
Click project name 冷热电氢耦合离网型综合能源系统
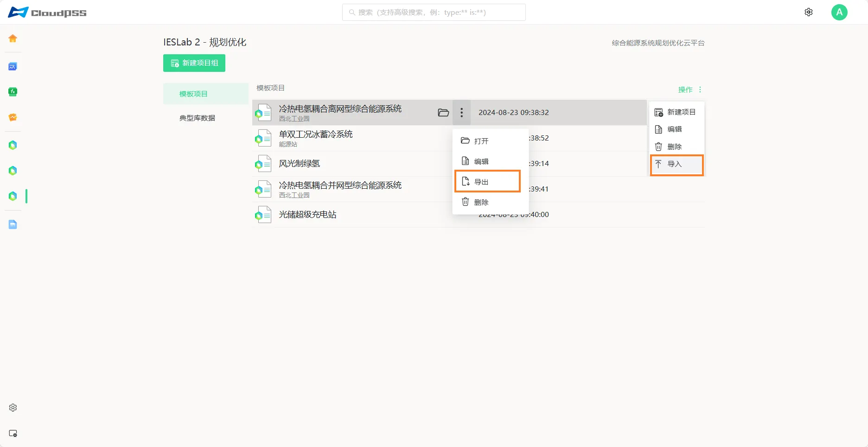340,109
